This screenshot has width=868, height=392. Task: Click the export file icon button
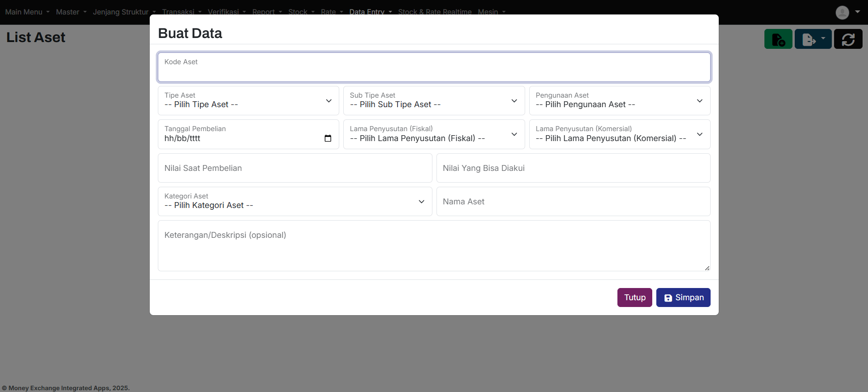(x=812, y=39)
